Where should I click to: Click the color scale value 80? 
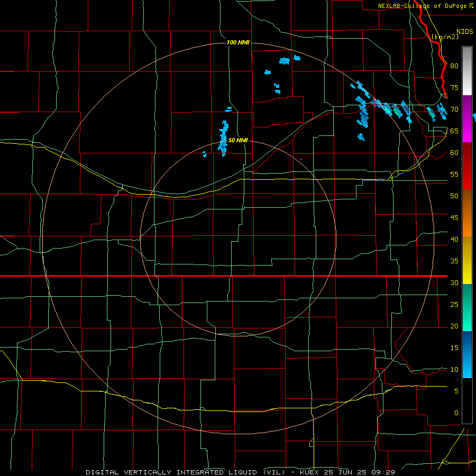[454, 66]
